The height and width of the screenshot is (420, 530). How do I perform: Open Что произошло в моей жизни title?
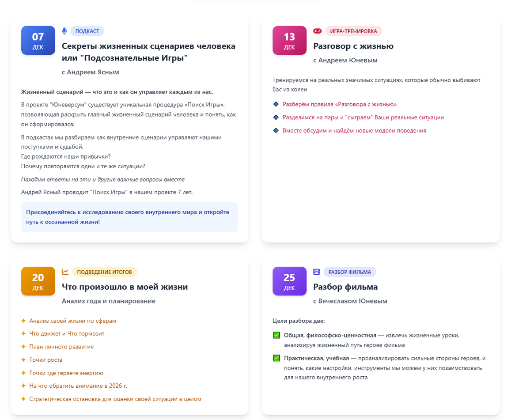(125, 287)
